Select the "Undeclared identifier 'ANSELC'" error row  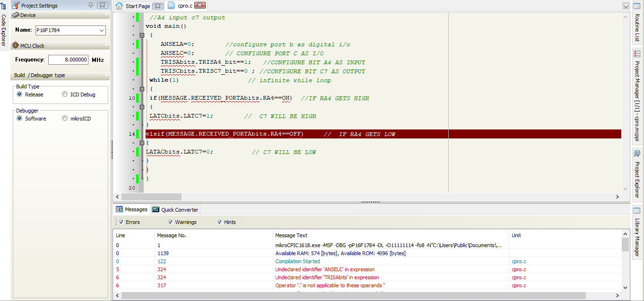tap(367, 269)
